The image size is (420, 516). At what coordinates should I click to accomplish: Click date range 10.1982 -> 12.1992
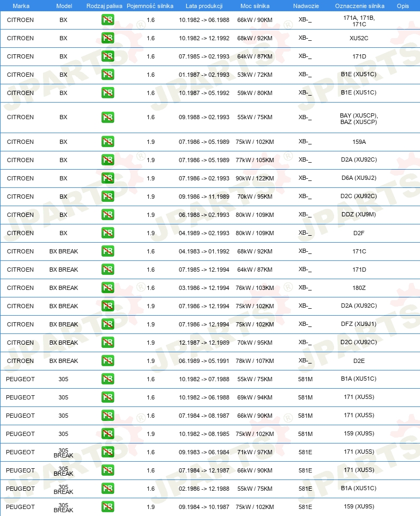click(x=204, y=38)
